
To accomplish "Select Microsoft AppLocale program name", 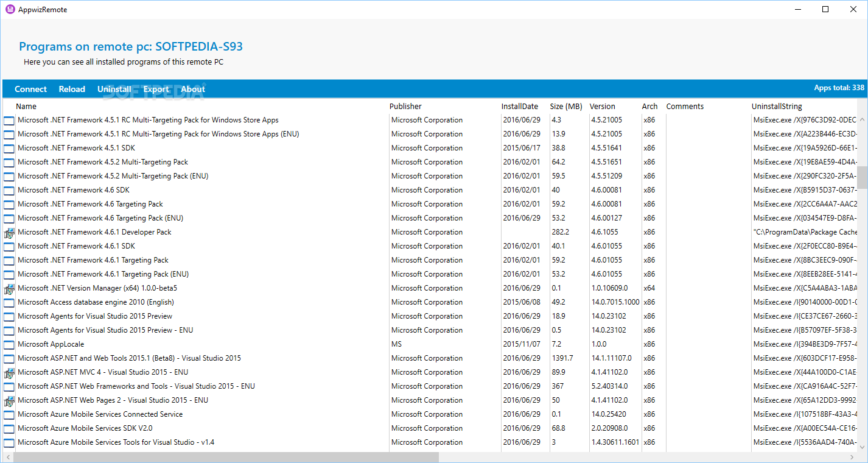I will pyautogui.click(x=51, y=344).
